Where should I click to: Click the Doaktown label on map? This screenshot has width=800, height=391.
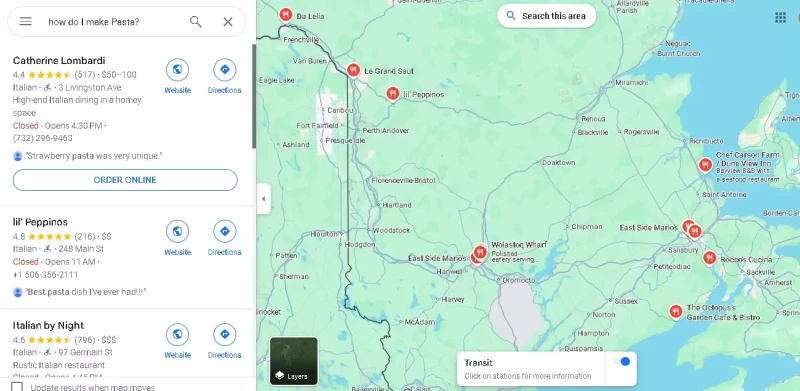tap(558, 162)
